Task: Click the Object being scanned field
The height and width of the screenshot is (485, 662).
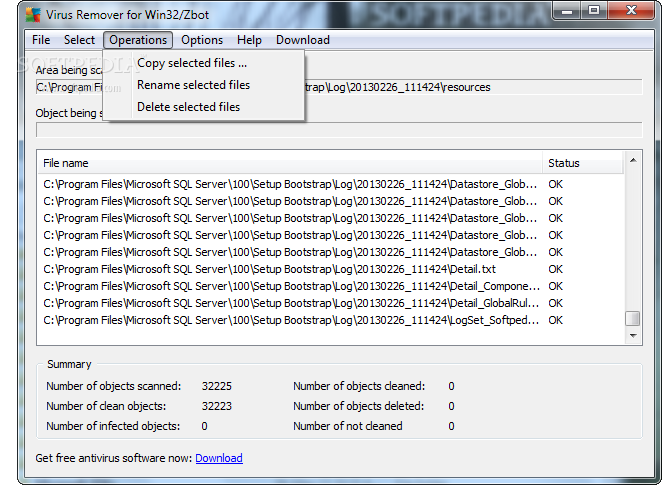Action: point(339,130)
